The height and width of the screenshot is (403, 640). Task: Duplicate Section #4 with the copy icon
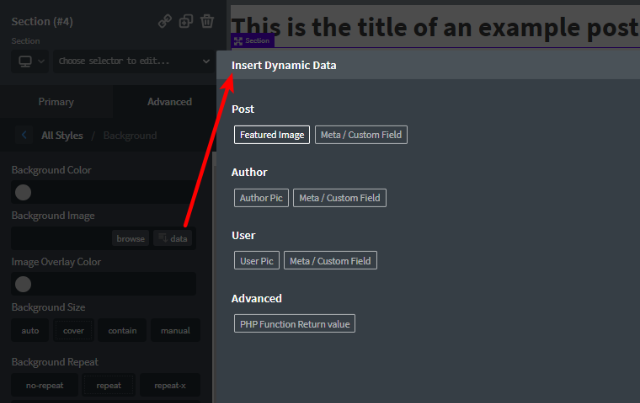tap(186, 21)
